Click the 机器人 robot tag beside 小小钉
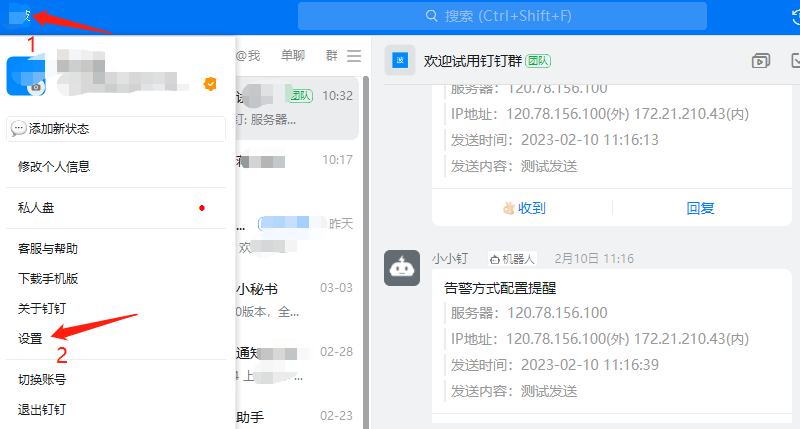This screenshot has height=429, width=800. click(512, 259)
